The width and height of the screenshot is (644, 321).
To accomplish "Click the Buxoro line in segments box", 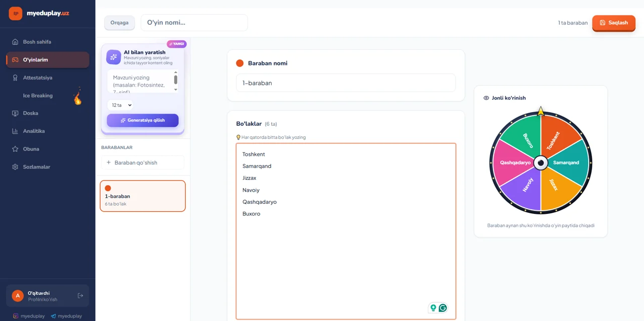I will pyautogui.click(x=252, y=214).
